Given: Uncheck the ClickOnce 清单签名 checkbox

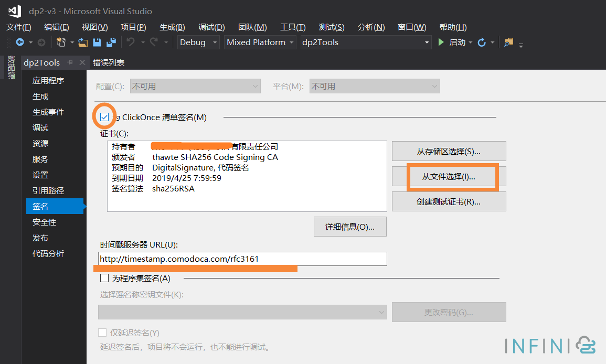Looking at the screenshot, I should 103,116.
